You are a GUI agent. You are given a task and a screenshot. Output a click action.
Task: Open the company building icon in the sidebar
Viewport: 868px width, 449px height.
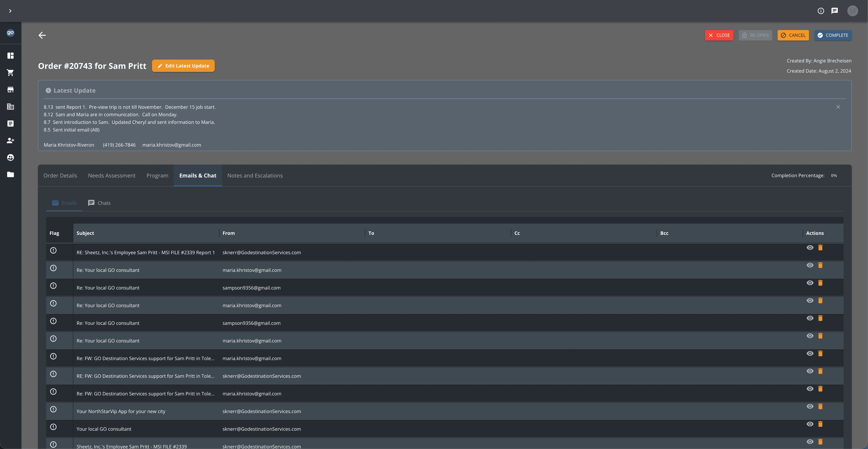10,107
